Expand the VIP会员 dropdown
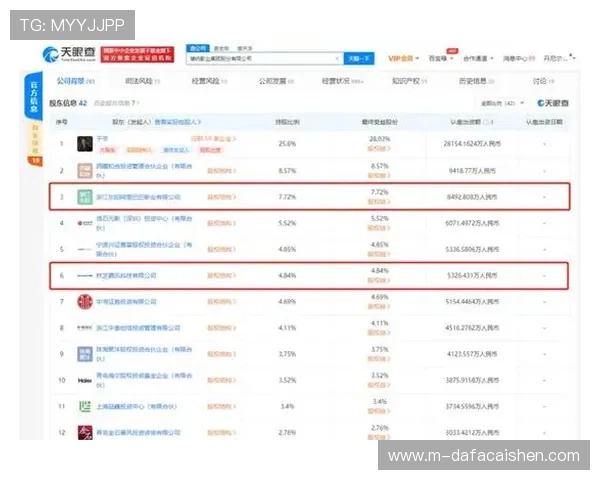 403,59
